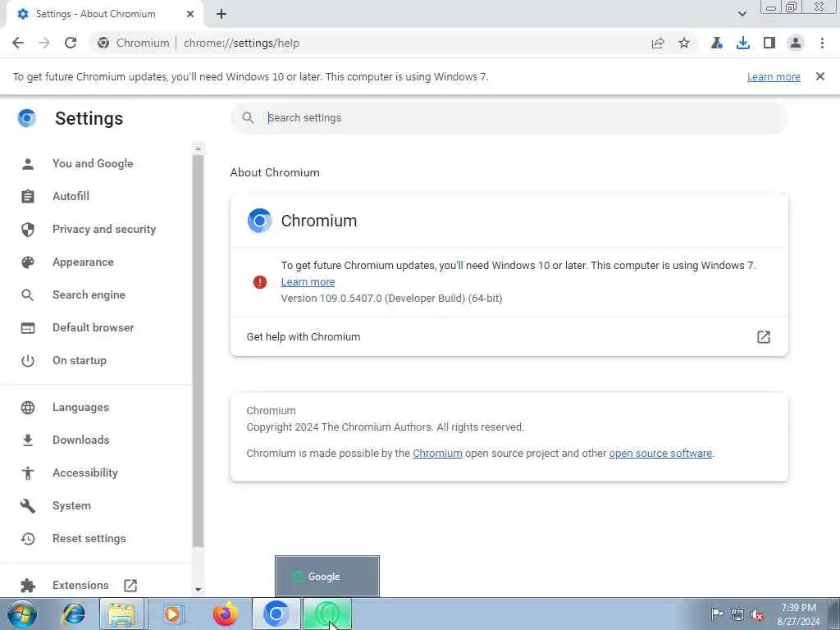The image size is (840, 630).
Task: Click the Extensions external-link icon
Action: point(130,585)
